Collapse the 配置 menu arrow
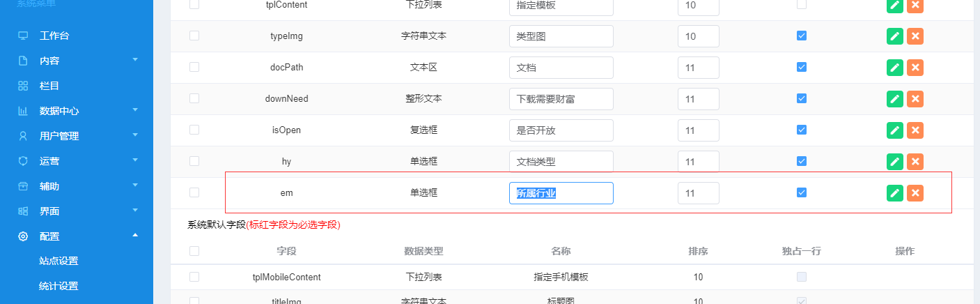This screenshot has height=304, width=980. coord(135,236)
